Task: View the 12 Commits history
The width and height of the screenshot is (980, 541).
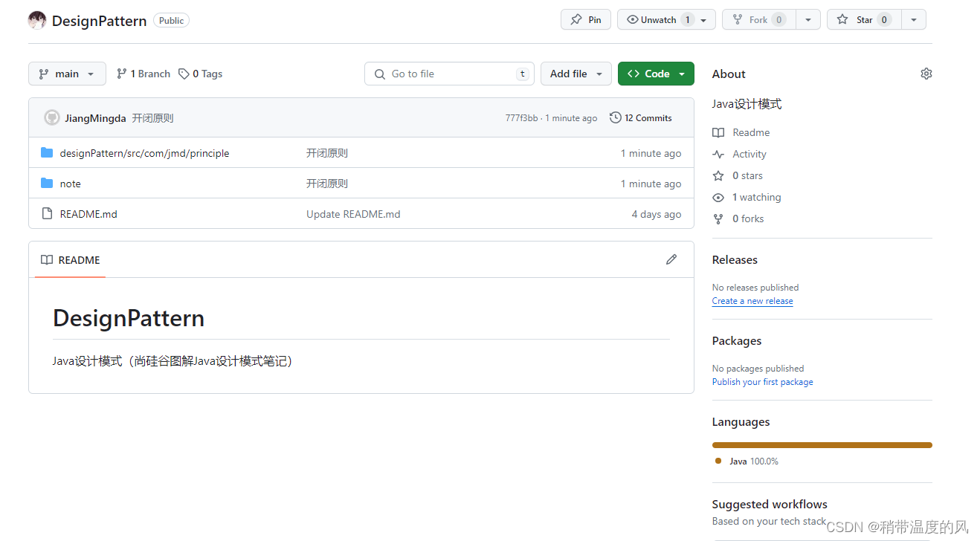Action: click(641, 117)
